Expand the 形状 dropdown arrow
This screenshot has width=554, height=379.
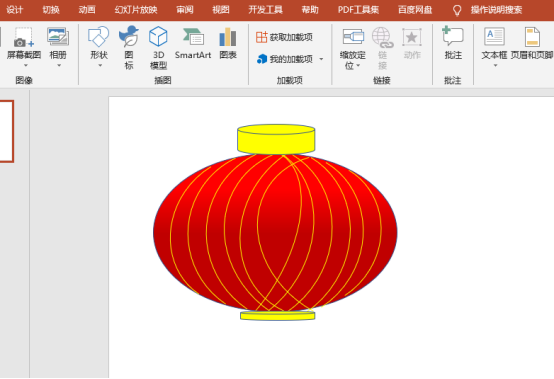(x=100, y=65)
